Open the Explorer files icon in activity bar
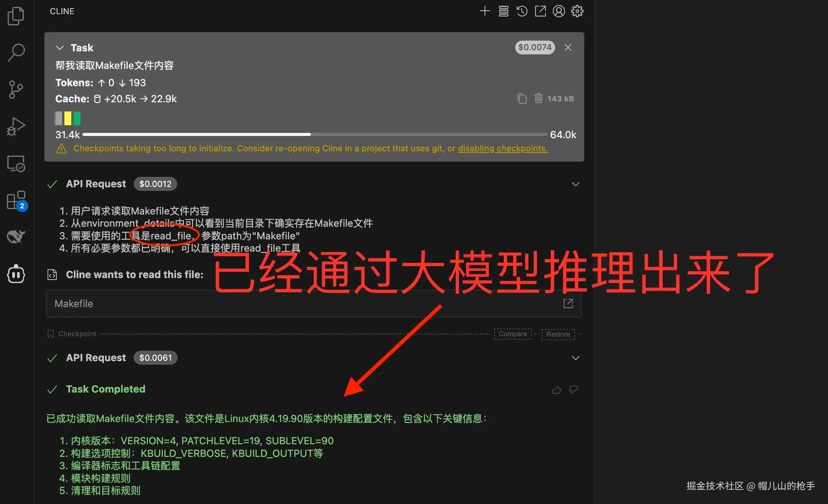The width and height of the screenshot is (828, 504). [16, 16]
